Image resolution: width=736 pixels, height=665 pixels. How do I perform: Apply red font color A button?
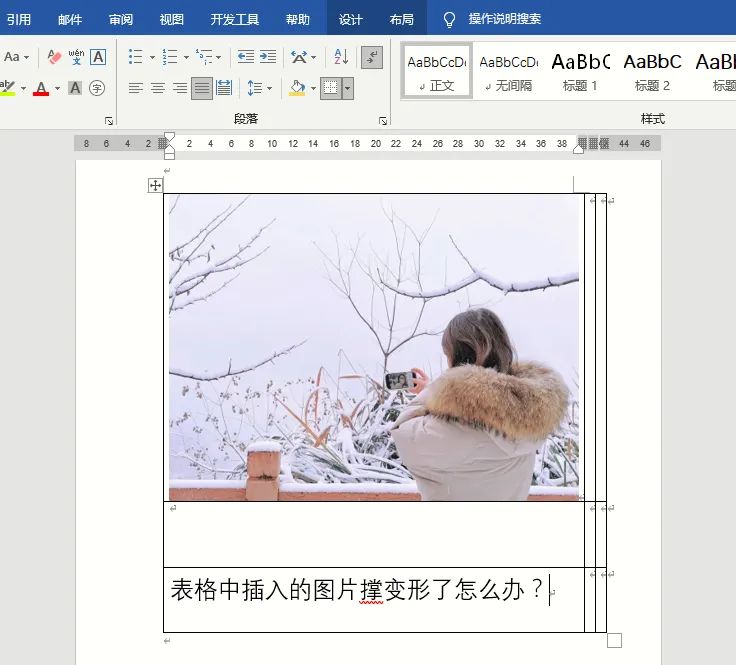coord(41,88)
